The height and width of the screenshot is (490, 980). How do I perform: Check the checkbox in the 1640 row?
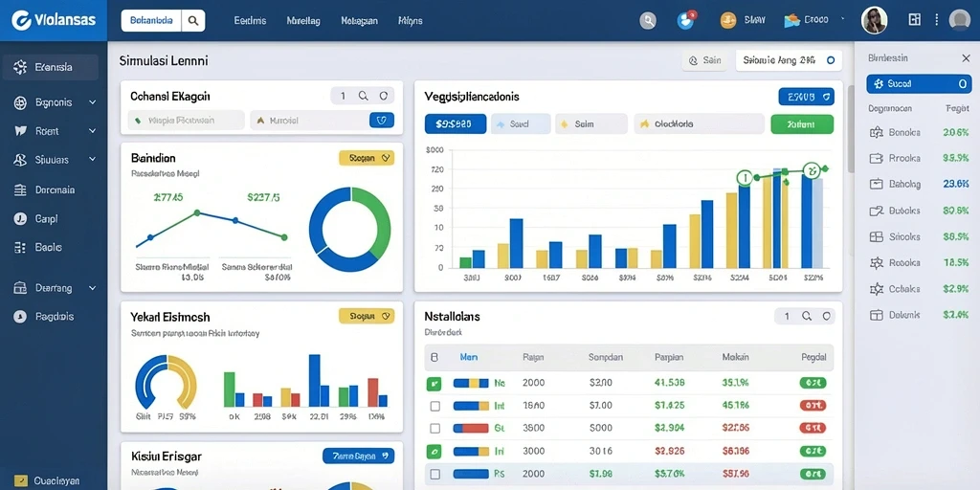[435, 406]
